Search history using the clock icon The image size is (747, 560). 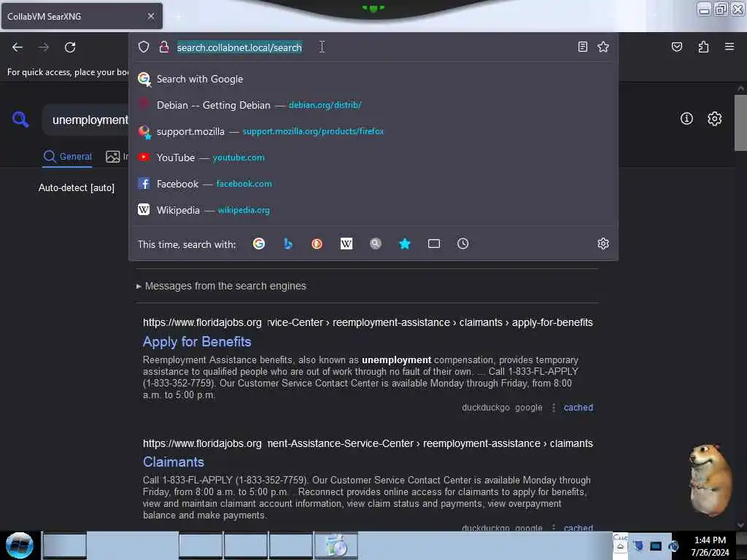463,244
